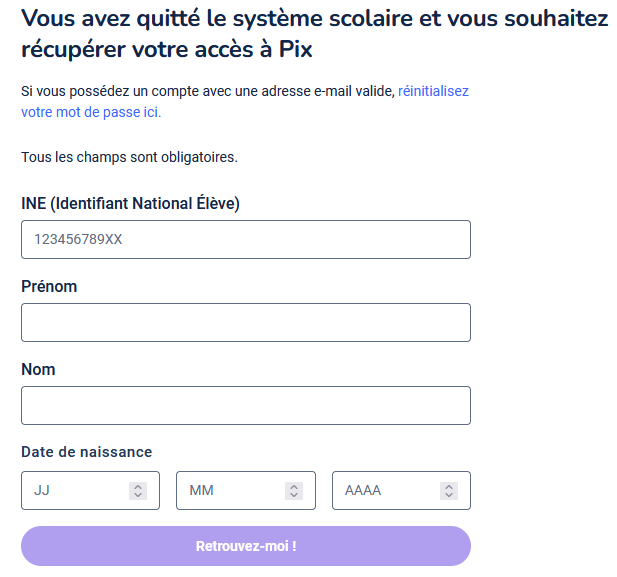Viewport: 617px width, 577px height.
Task: Select the Nom text field
Action: 245,406
